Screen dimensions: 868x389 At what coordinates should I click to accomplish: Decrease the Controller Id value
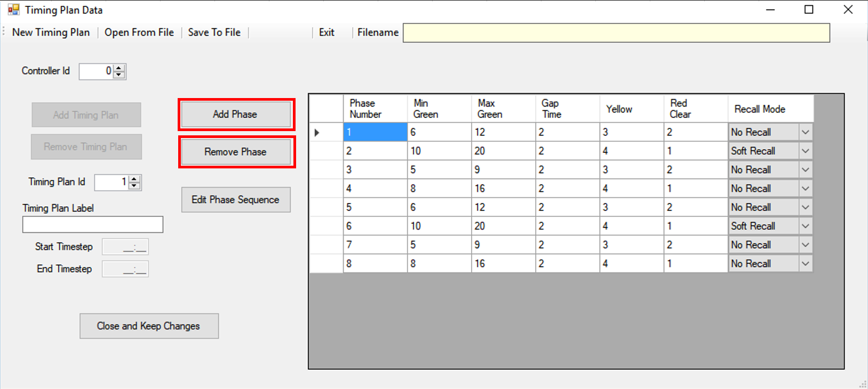[x=120, y=75]
